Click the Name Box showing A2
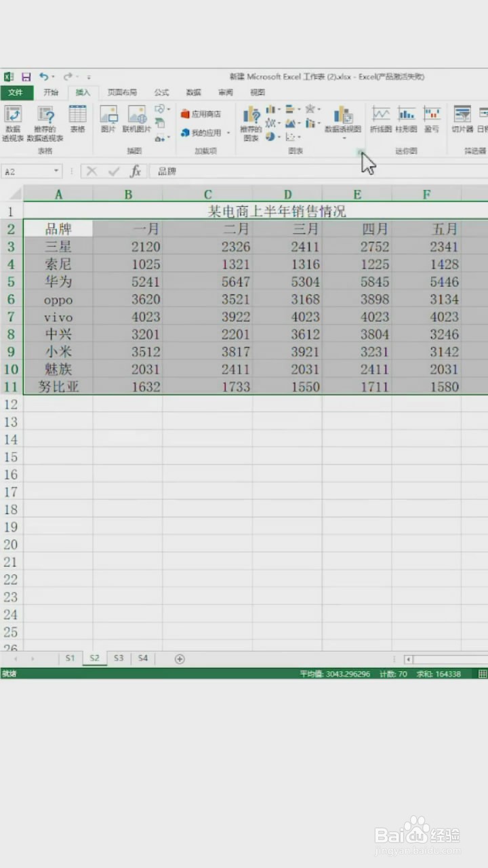This screenshot has height=868, width=488. click(x=27, y=172)
